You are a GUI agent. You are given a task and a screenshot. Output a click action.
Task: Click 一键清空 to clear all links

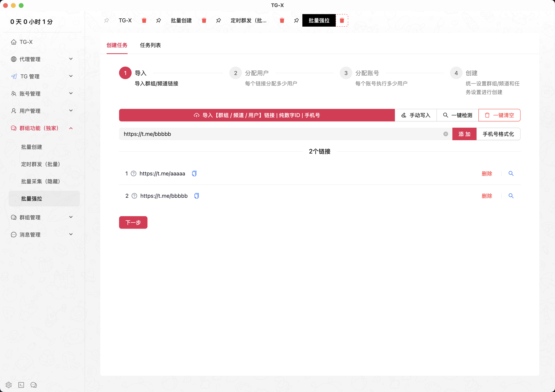point(499,115)
